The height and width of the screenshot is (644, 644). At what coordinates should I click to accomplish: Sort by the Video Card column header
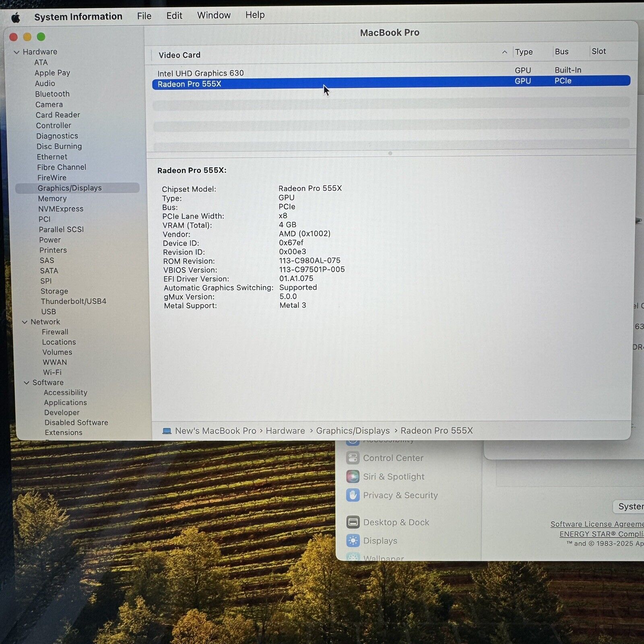(x=180, y=55)
